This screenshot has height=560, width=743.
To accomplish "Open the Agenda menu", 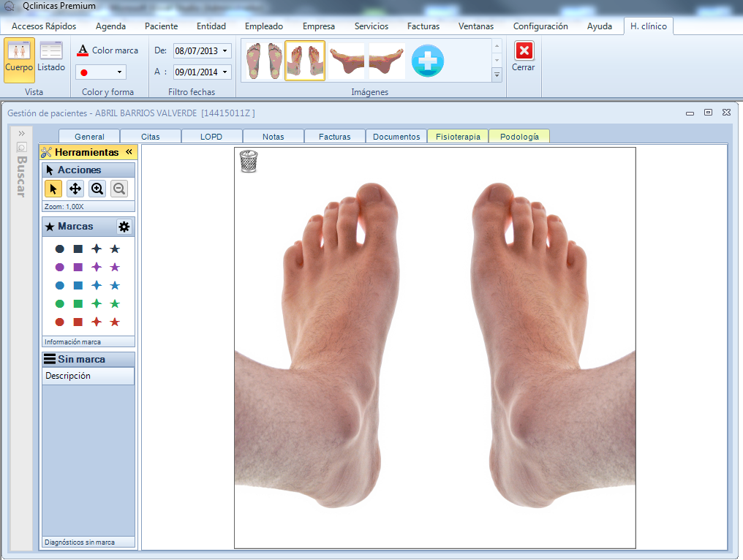I will 110,26.
